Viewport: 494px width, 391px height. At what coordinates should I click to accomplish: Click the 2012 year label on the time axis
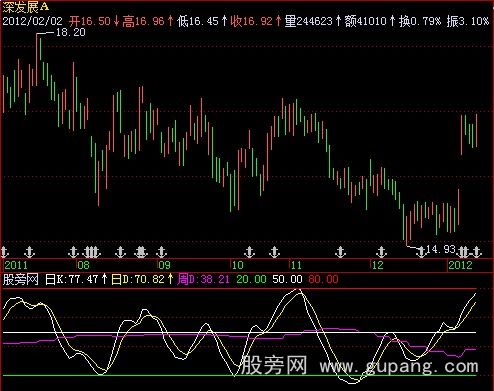click(460, 265)
